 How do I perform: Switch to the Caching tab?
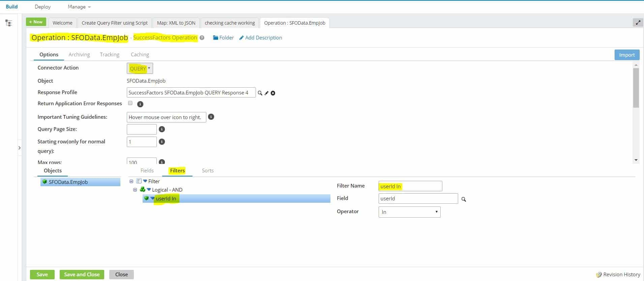(140, 55)
